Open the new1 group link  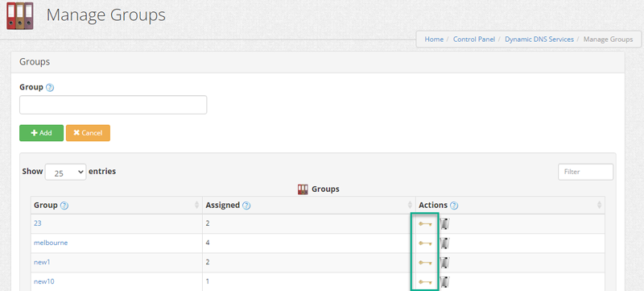[x=42, y=262]
